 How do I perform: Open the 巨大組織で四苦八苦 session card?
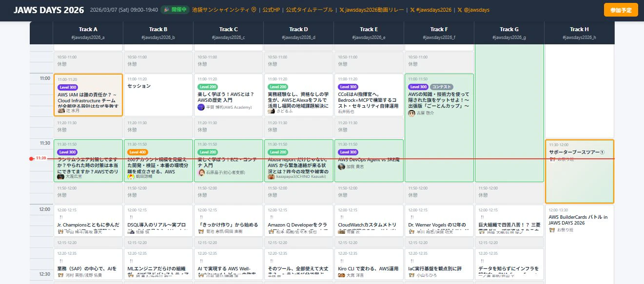pos(509,221)
